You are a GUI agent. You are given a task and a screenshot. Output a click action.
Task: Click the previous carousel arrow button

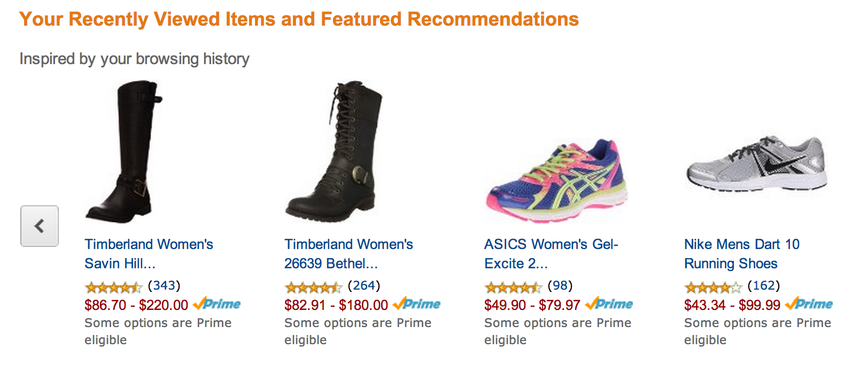[40, 226]
